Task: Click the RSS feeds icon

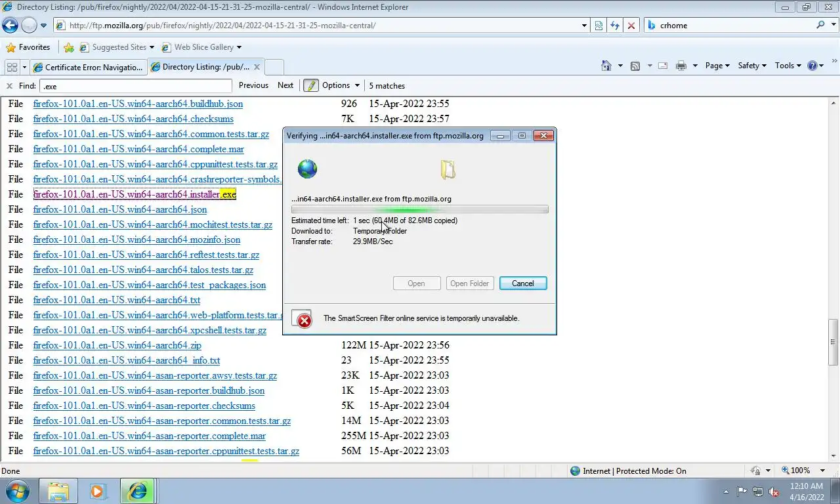Action: [x=635, y=66]
